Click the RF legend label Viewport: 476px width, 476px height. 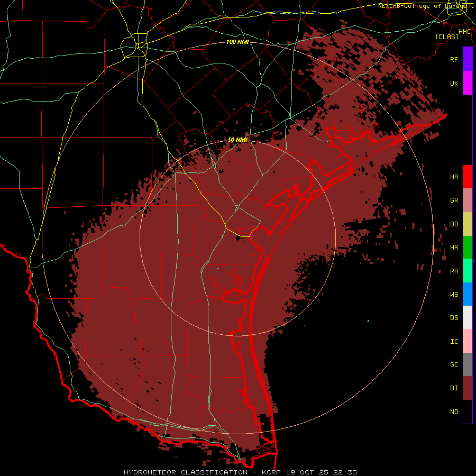(x=454, y=59)
